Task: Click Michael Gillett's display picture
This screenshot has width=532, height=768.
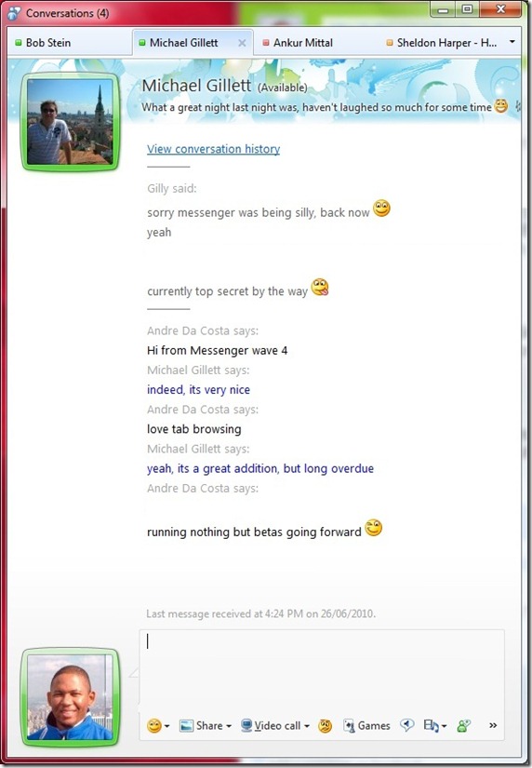Action: pyautogui.click(x=70, y=122)
